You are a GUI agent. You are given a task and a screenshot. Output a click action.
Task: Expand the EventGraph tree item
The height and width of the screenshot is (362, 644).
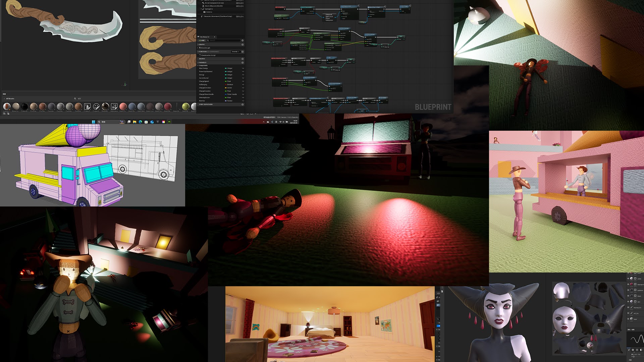tap(198, 48)
